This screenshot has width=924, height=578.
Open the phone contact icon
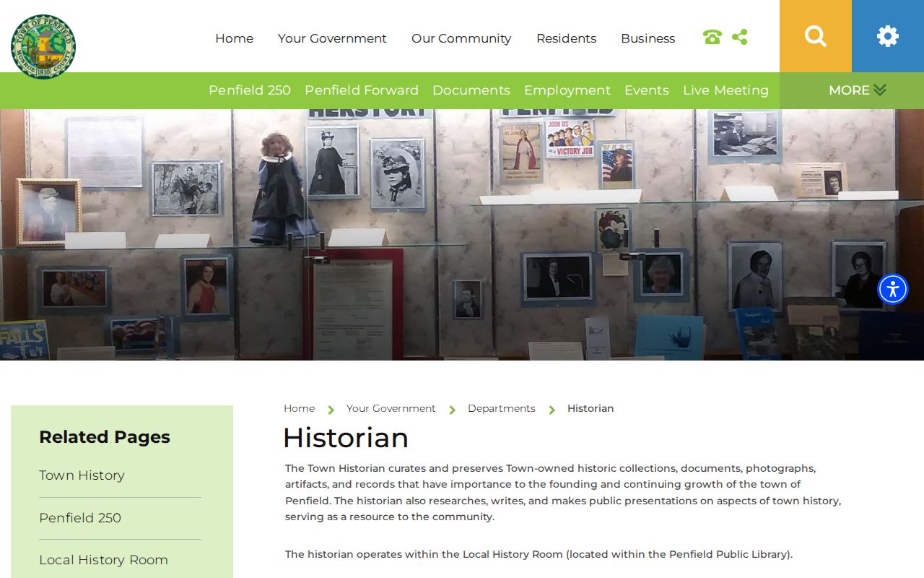pyautogui.click(x=712, y=38)
